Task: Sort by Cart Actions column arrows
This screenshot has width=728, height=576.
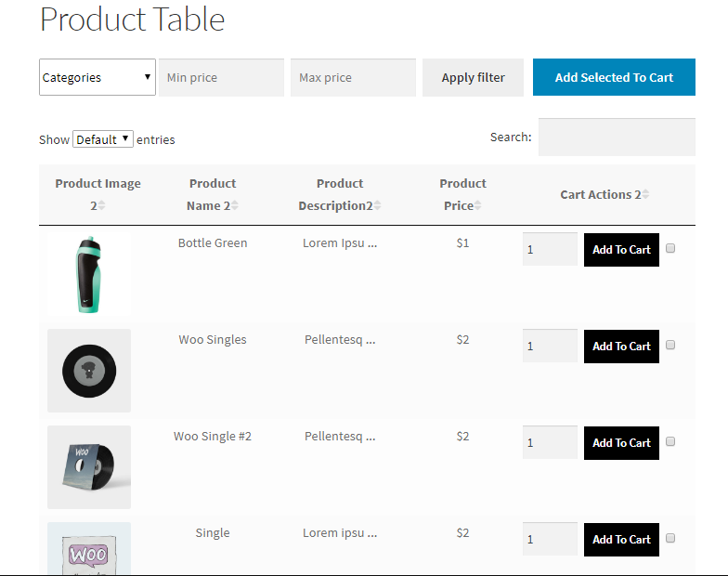Action: point(645,194)
